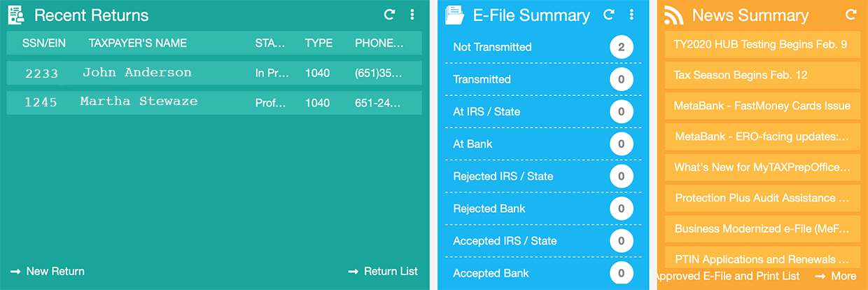
Task: Open John Anderson's return row
Action: pos(214,73)
